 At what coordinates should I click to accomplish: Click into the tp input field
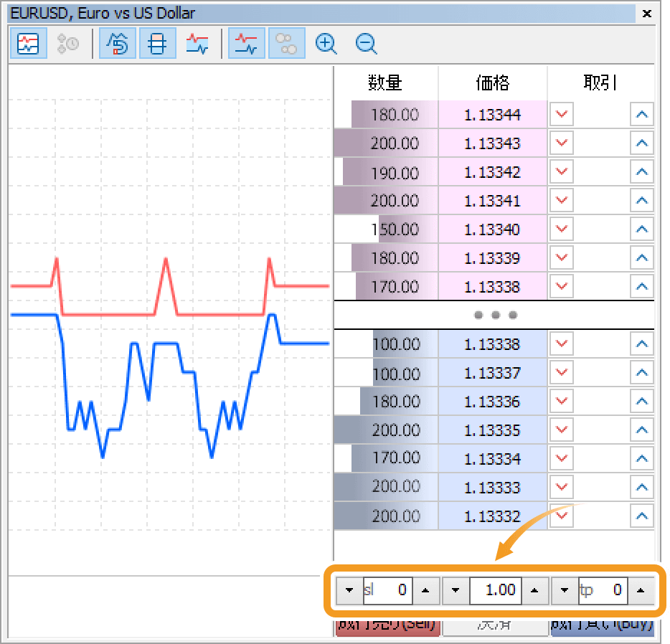(603, 590)
